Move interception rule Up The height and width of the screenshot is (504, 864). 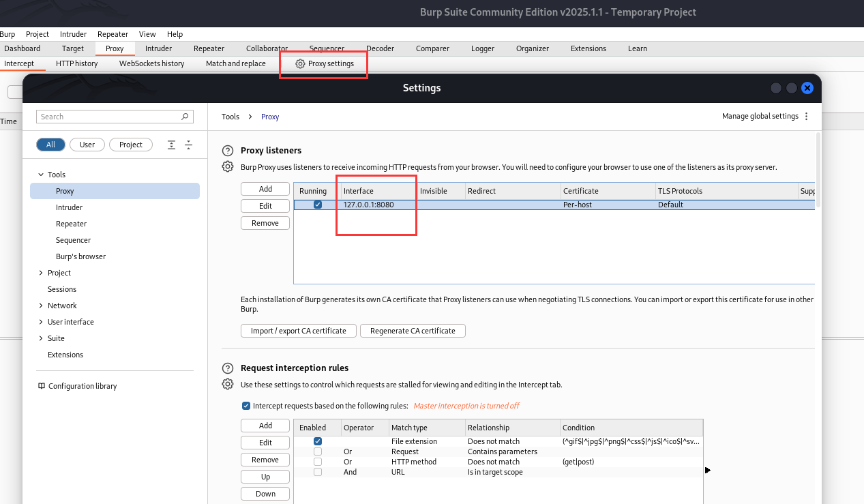pos(265,477)
